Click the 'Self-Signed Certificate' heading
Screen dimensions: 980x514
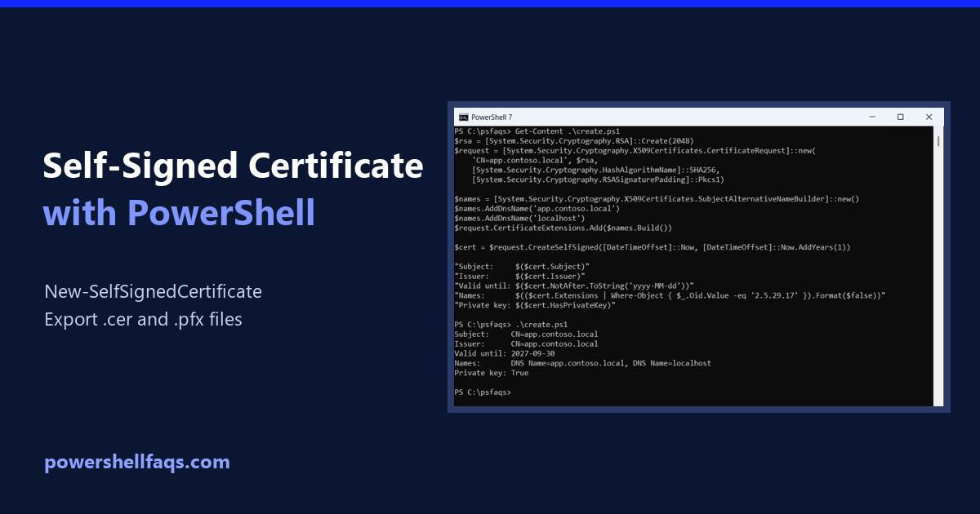click(233, 167)
